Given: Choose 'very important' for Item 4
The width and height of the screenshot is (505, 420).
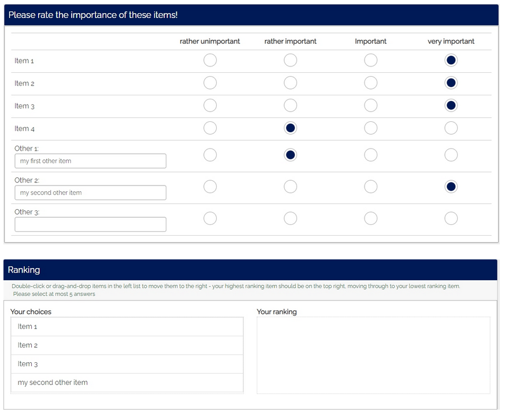Looking at the screenshot, I should (x=451, y=128).
